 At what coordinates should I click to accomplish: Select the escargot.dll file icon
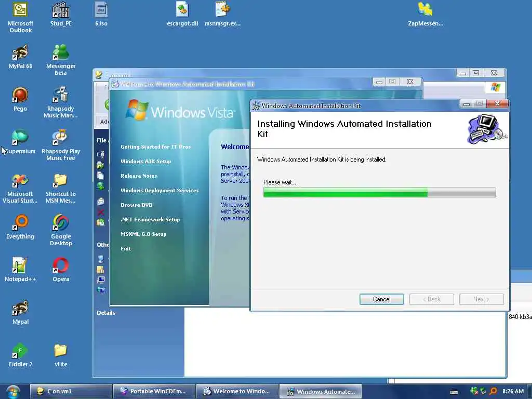click(182, 14)
